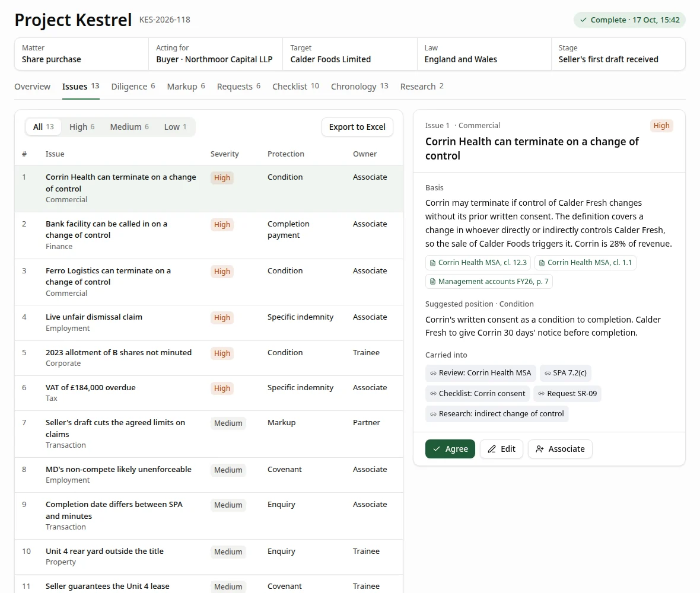Click the Protection column header
The width and height of the screenshot is (700, 593).
(x=286, y=154)
